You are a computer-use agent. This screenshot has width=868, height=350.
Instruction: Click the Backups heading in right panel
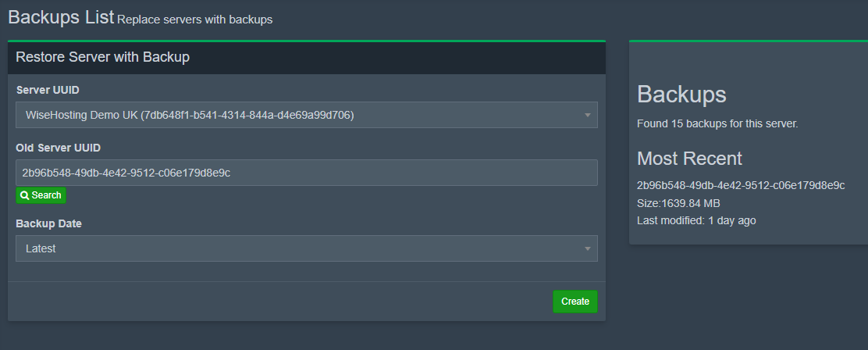[681, 95]
